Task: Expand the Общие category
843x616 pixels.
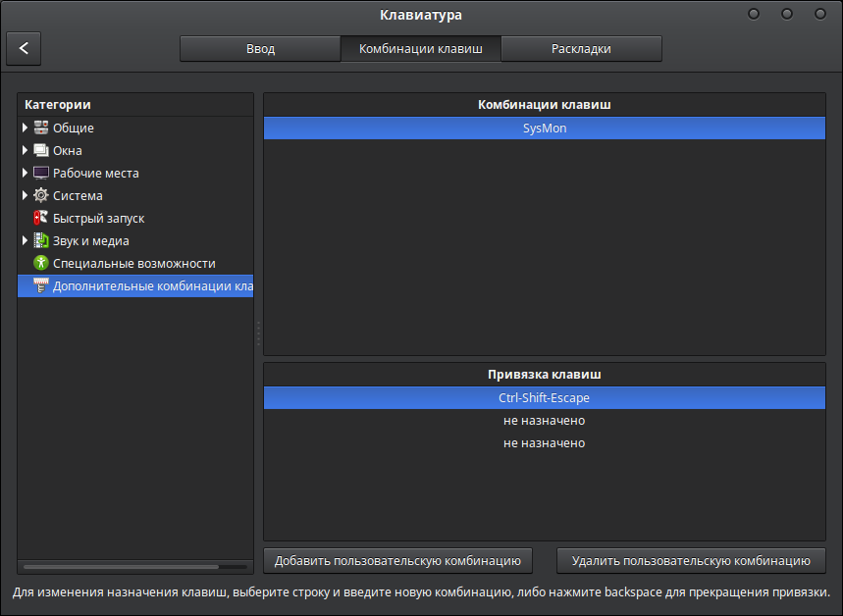Action: 25,128
